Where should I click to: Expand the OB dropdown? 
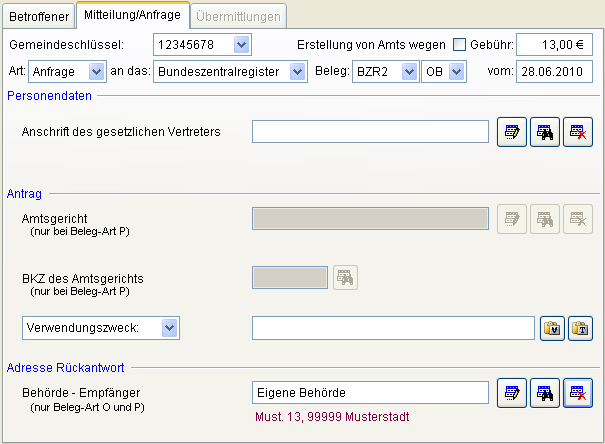(456, 72)
